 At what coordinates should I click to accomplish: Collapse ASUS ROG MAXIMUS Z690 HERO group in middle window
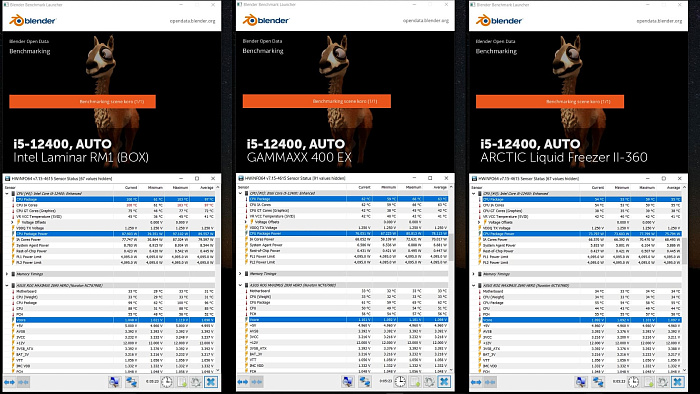[x=240, y=285]
